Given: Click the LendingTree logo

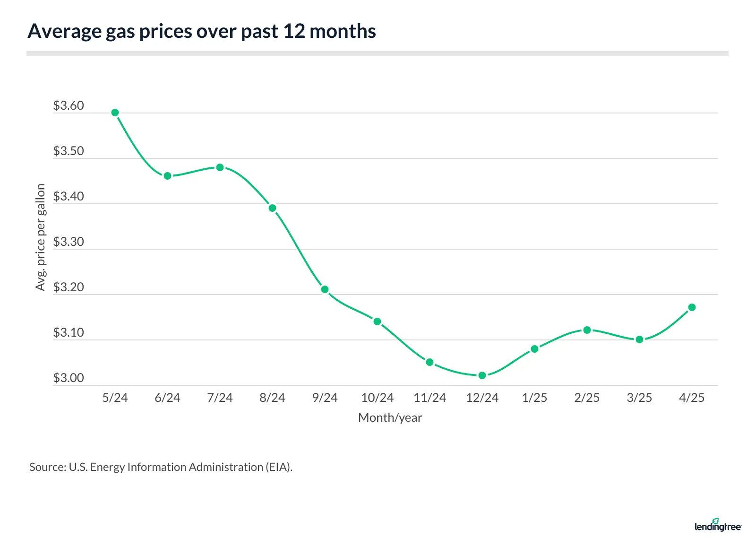Looking at the screenshot, I should pyautogui.click(x=717, y=526).
